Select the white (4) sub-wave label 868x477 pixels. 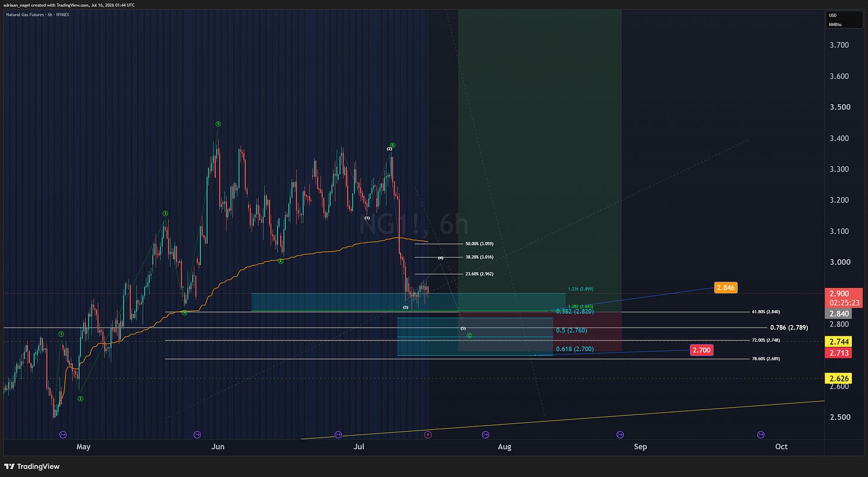[441, 258]
